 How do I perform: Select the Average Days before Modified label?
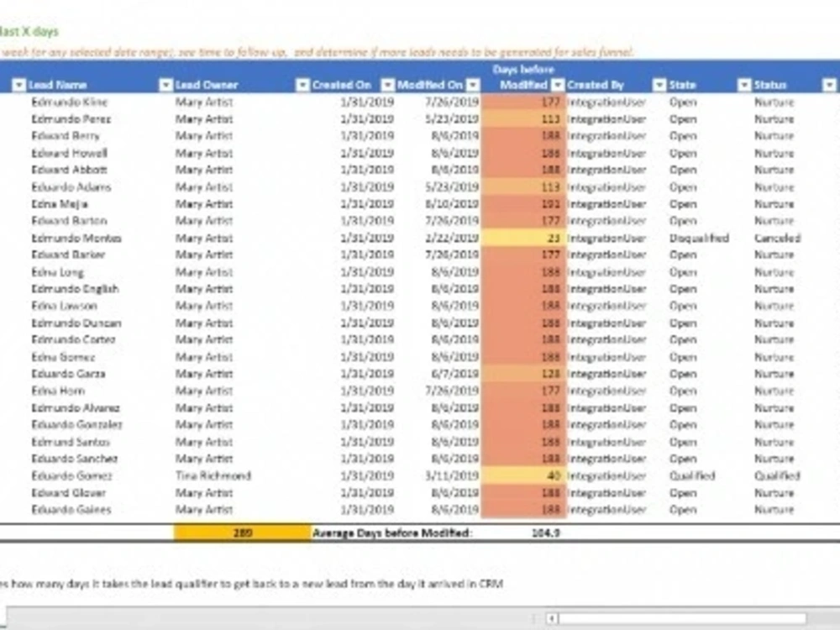(392, 533)
